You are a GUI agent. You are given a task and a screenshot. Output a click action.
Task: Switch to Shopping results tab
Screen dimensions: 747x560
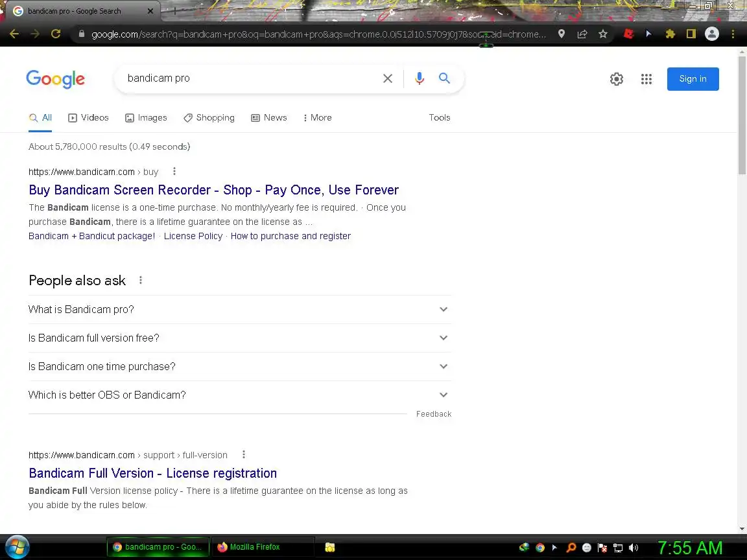pos(209,117)
